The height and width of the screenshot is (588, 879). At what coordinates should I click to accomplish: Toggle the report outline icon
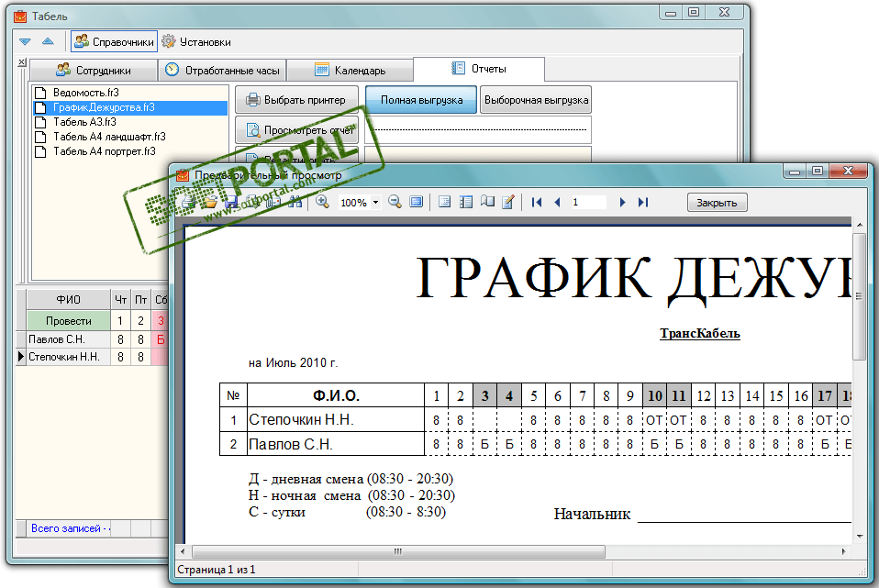coord(444,203)
